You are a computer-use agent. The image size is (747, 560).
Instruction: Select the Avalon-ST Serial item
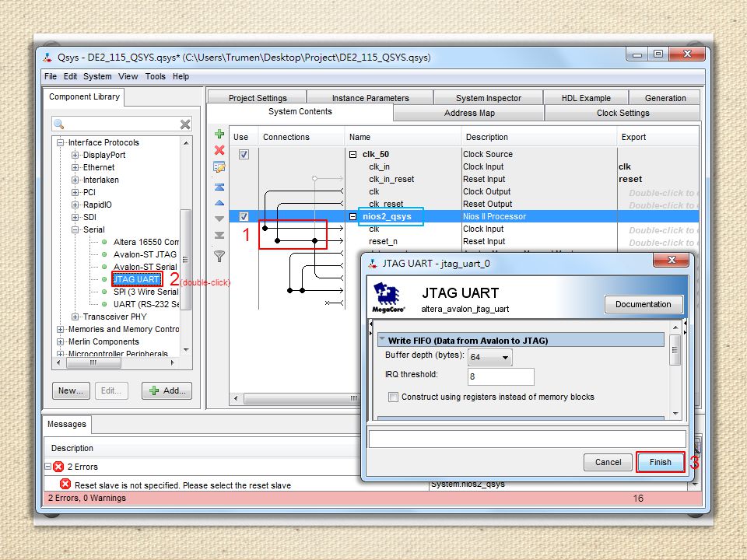click(x=145, y=267)
